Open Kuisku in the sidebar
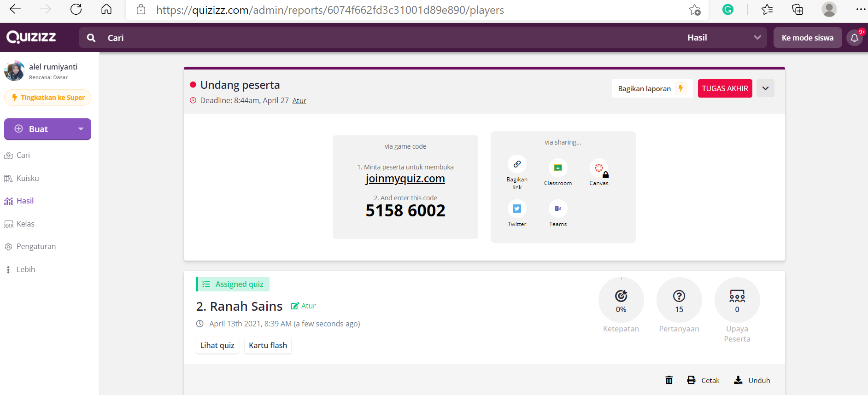This screenshot has width=868, height=395. click(x=28, y=178)
